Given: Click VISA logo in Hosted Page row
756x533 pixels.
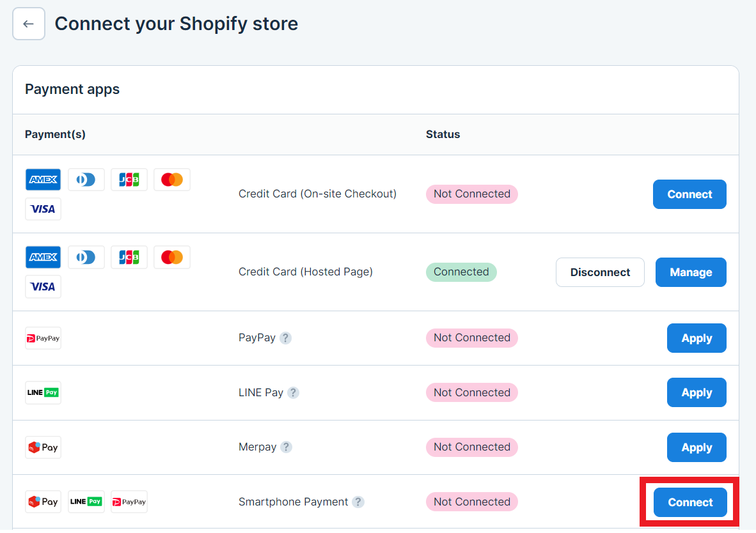Looking at the screenshot, I should click(x=43, y=287).
